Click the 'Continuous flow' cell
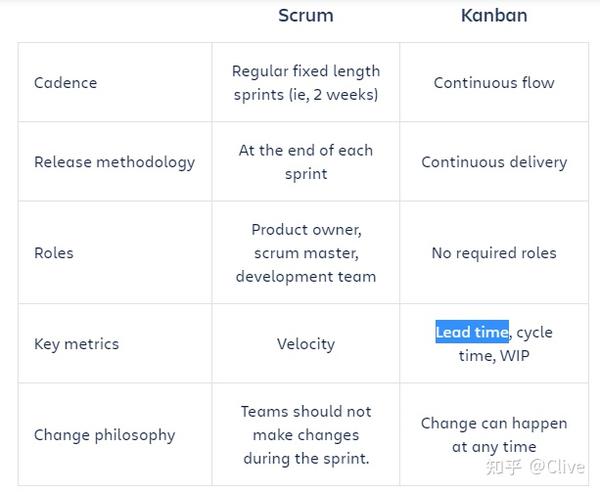This screenshot has width=600, height=492. 493,83
